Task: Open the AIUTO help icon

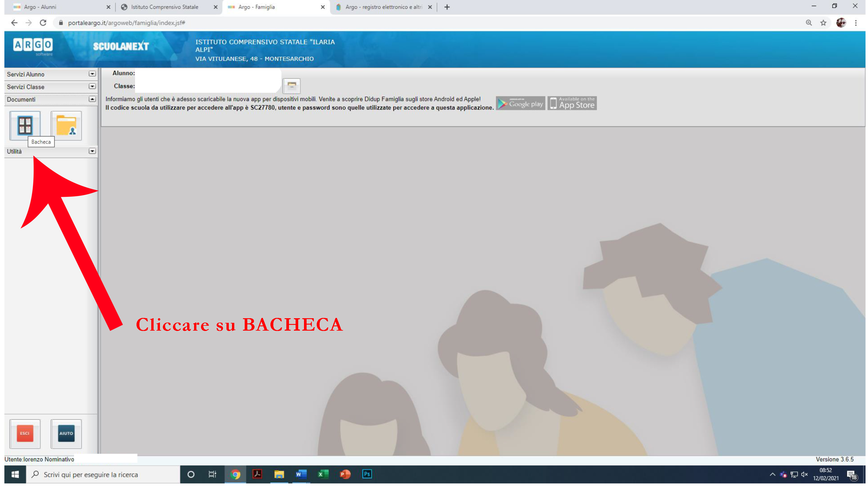Action: point(66,434)
